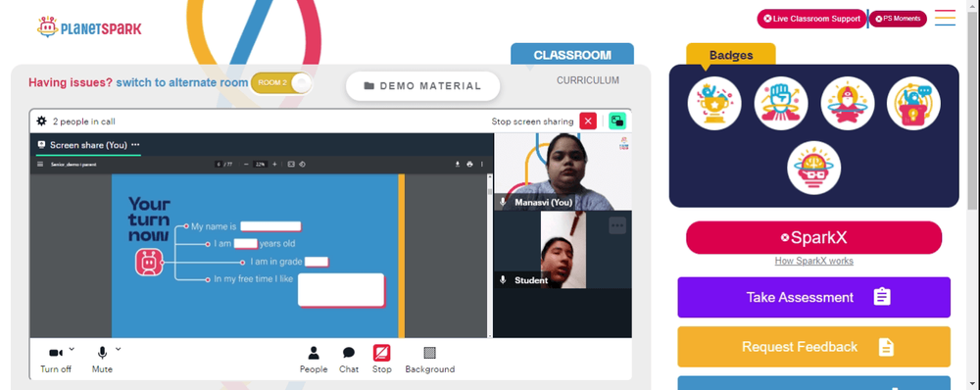Click '2 people in call' text

click(83, 122)
